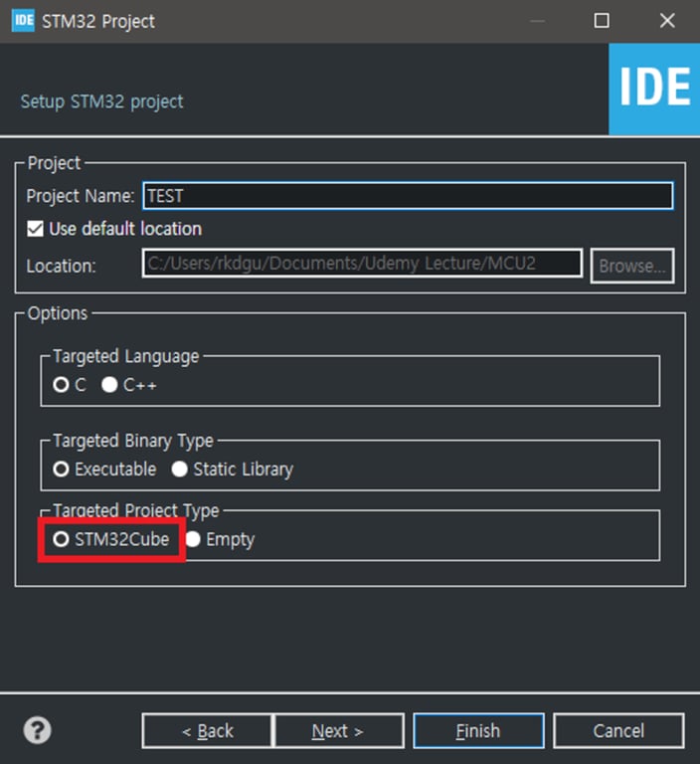Proceed with the Next button

point(338,731)
